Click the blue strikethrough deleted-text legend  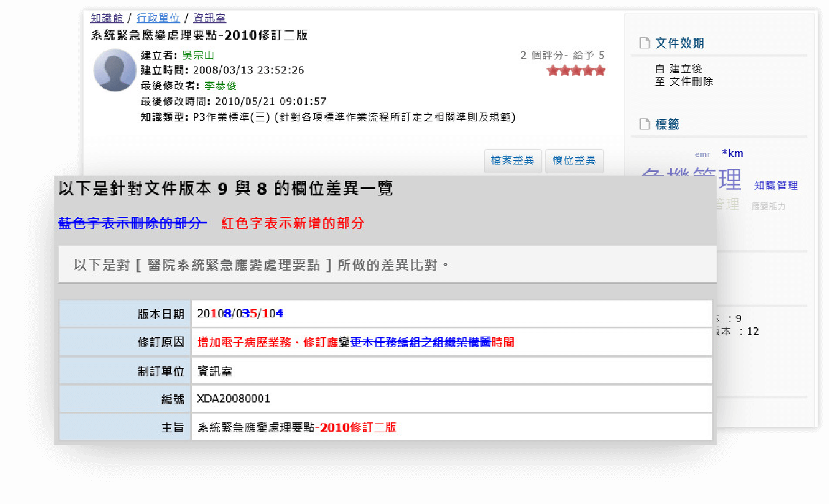pyautogui.click(x=133, y=223)
